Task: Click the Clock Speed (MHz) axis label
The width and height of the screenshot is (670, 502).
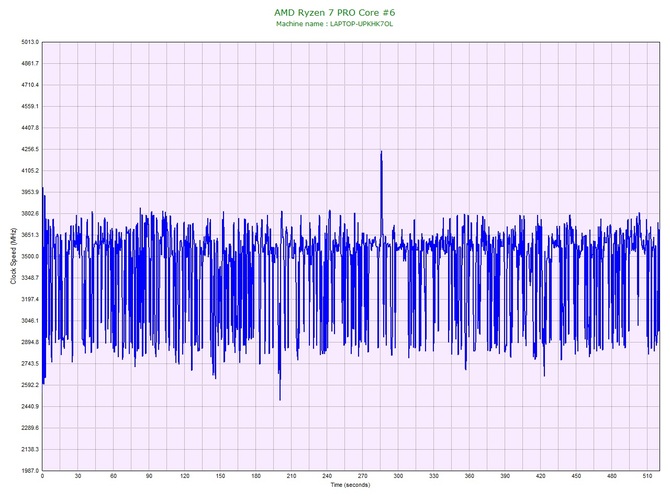Action: tap(12, 256)
